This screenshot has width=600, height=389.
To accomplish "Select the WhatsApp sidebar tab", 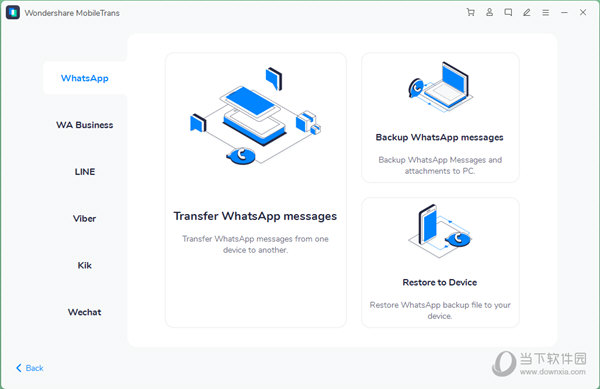I will (x=85, y=78).
